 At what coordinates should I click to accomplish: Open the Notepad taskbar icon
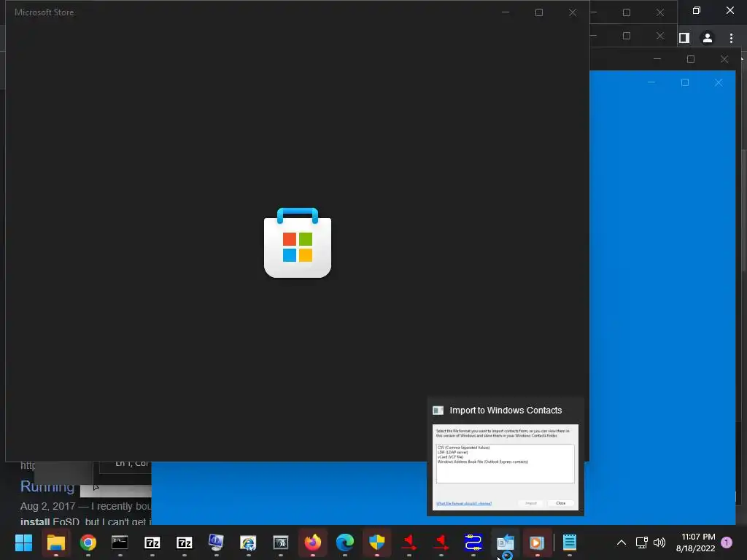pos(569,542)
